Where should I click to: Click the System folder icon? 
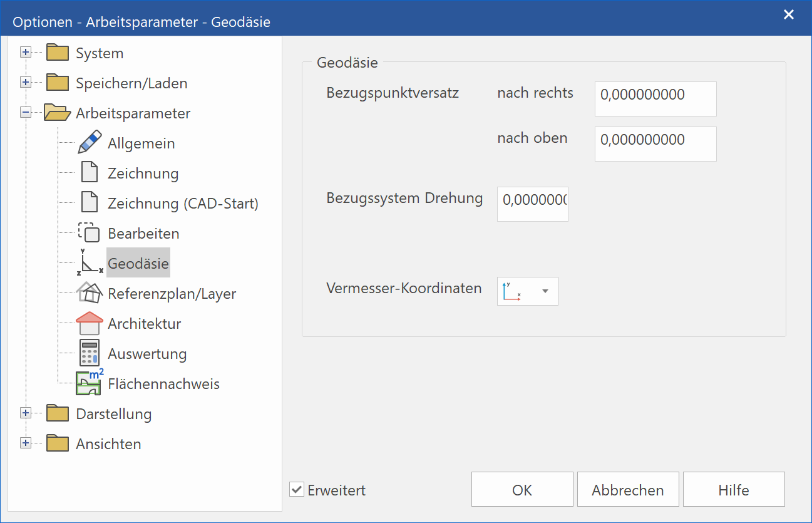point(58,53)
